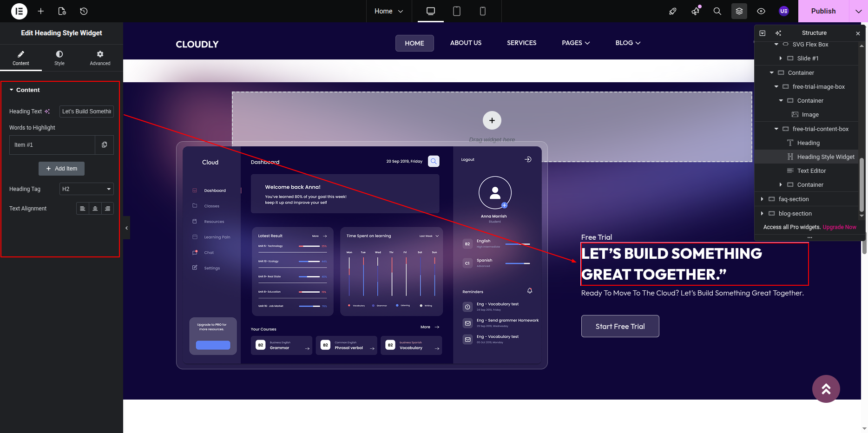Open the Item #1 repeater row
This screenshot has height=433, width=868.
point(52,145)
